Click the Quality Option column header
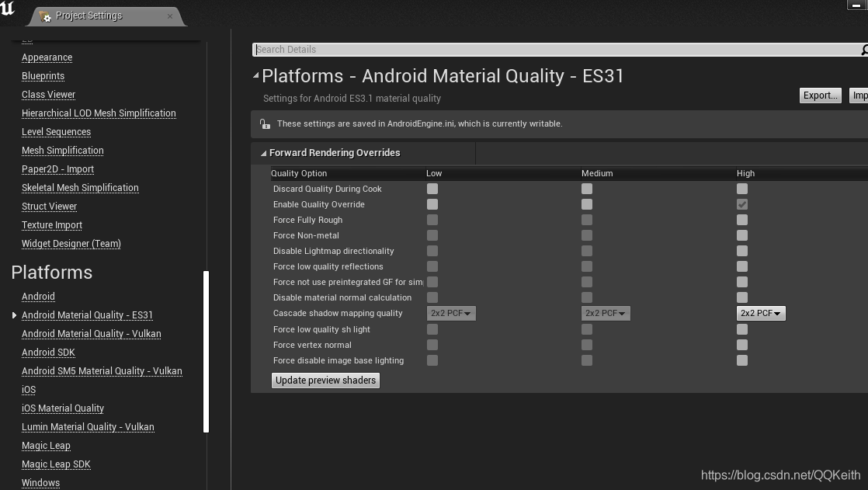868x490 pixels. [299, 173]
